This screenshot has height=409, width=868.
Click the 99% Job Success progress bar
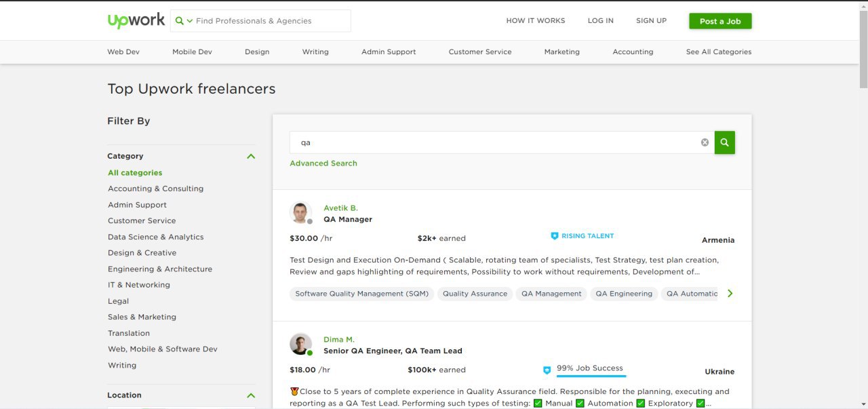[x=591, y=375]
